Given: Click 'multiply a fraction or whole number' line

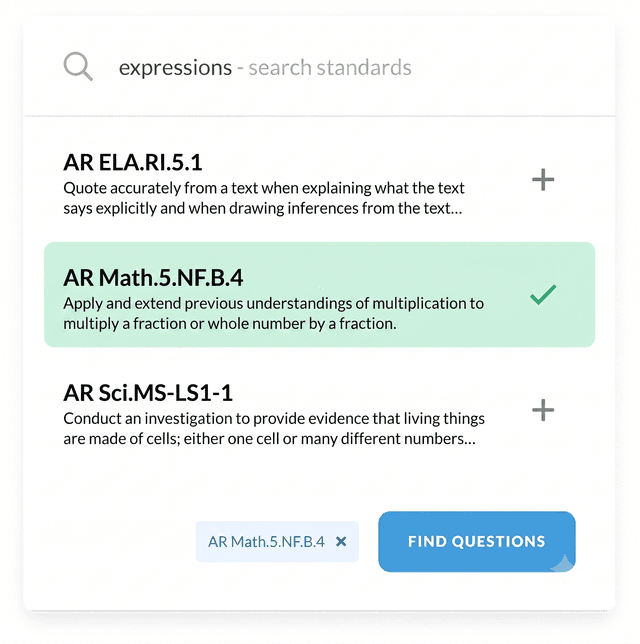Looking at the screenshot, I should click(230, 324).
